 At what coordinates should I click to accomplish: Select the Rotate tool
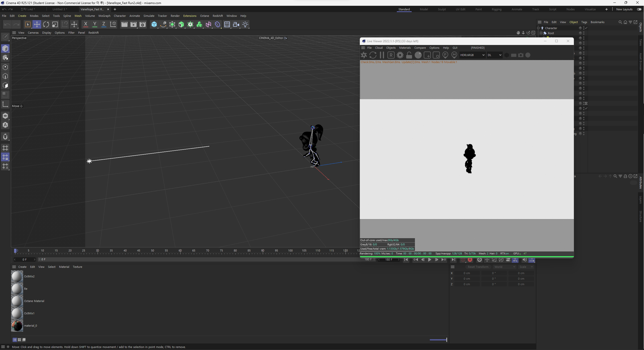coord(46,24)
